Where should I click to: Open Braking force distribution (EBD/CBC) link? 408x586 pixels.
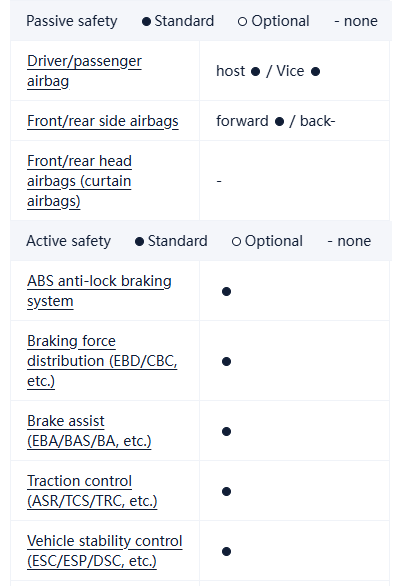pyautogui.click(x=102, y=361)
